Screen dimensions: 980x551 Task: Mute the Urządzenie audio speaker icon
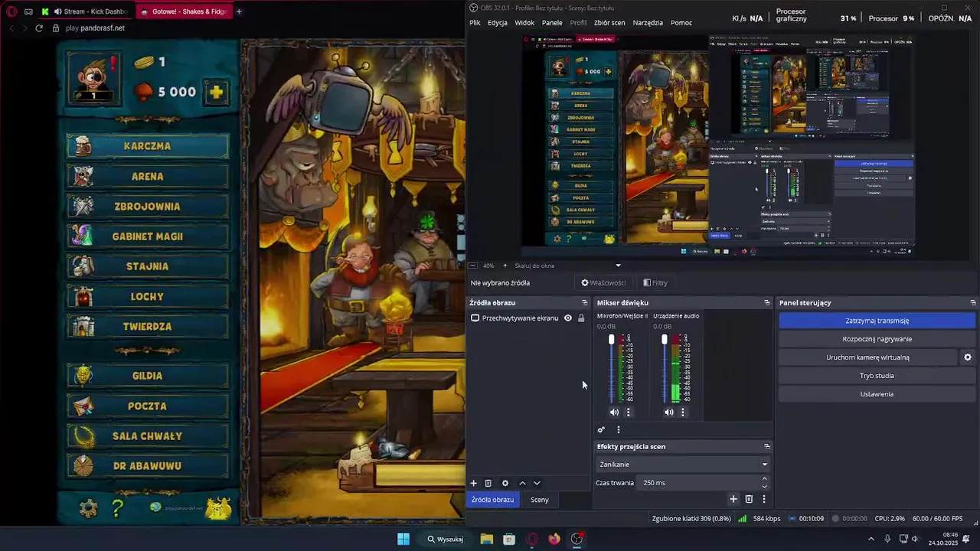[669, 412]
